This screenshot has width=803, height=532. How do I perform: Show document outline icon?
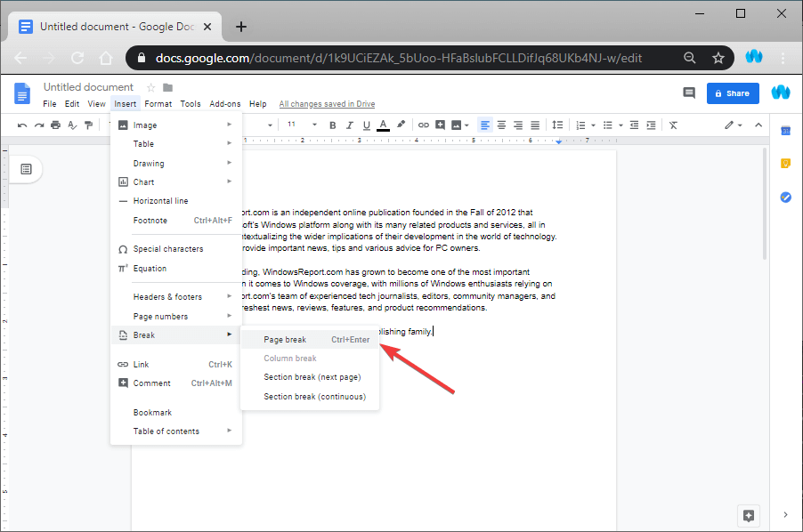[x=26, y=169]
